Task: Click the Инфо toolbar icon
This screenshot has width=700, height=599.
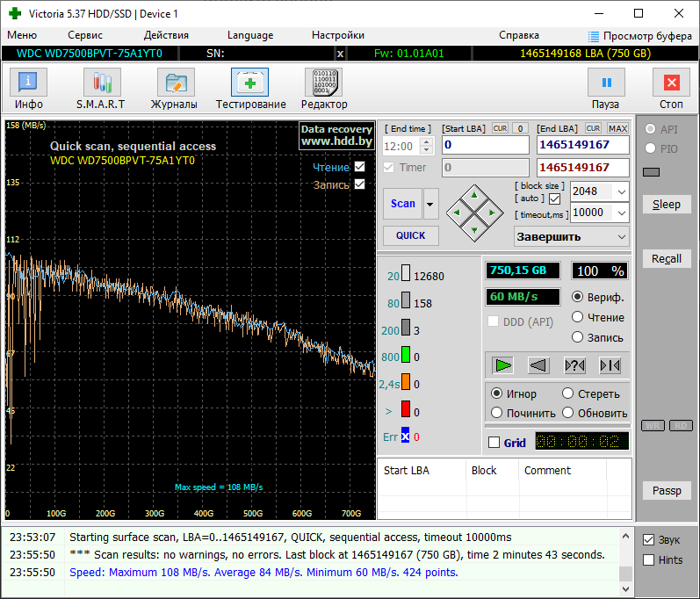Action: coord(29,83)
